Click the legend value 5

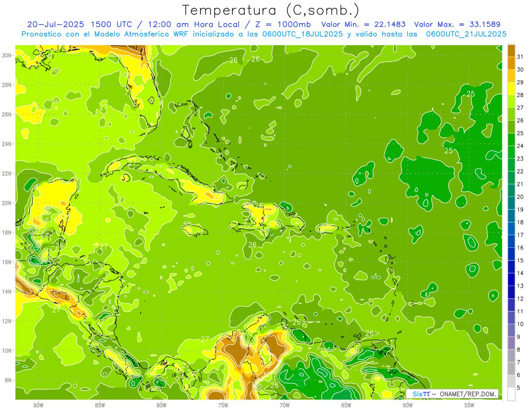coord(519,388)
